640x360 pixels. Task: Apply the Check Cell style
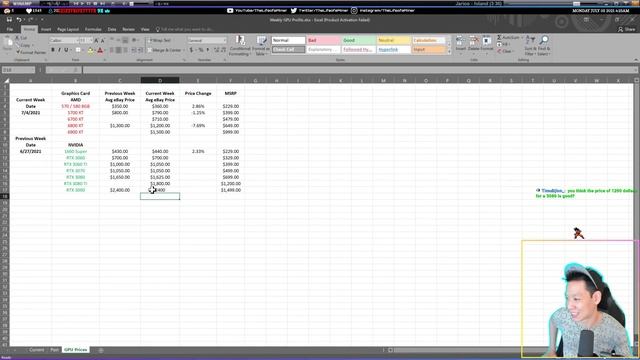(x=289, y=49)
